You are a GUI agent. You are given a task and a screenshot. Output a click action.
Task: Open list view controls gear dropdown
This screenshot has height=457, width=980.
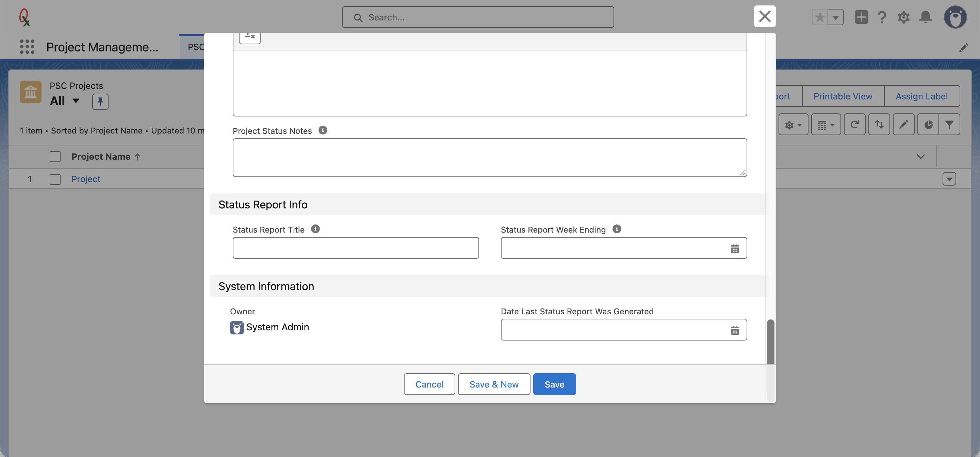[x=793, y=125]
